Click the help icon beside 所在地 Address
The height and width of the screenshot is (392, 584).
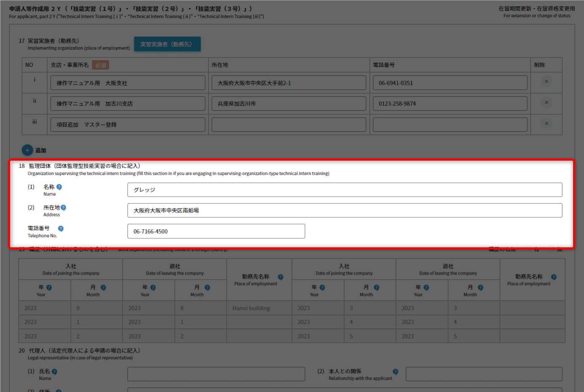(x=63, y=208)
